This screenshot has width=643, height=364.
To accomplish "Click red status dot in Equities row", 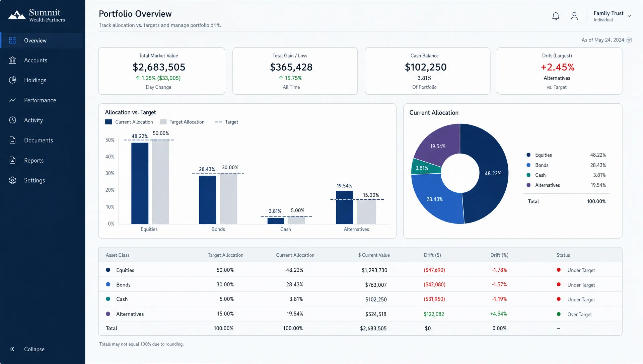I will [559, 270].
